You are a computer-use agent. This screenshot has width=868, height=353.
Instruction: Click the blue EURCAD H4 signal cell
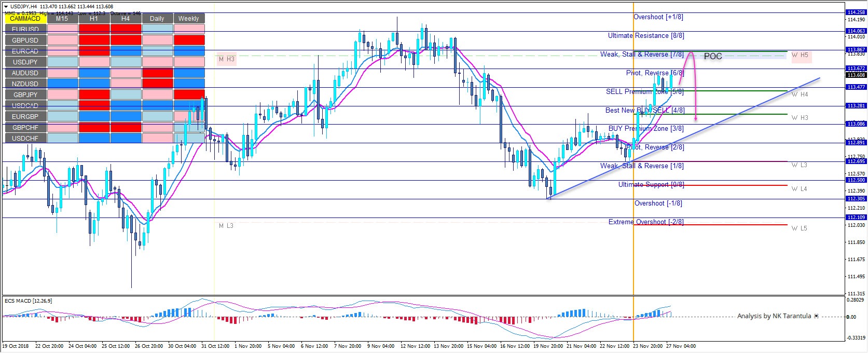pos(126,51)
